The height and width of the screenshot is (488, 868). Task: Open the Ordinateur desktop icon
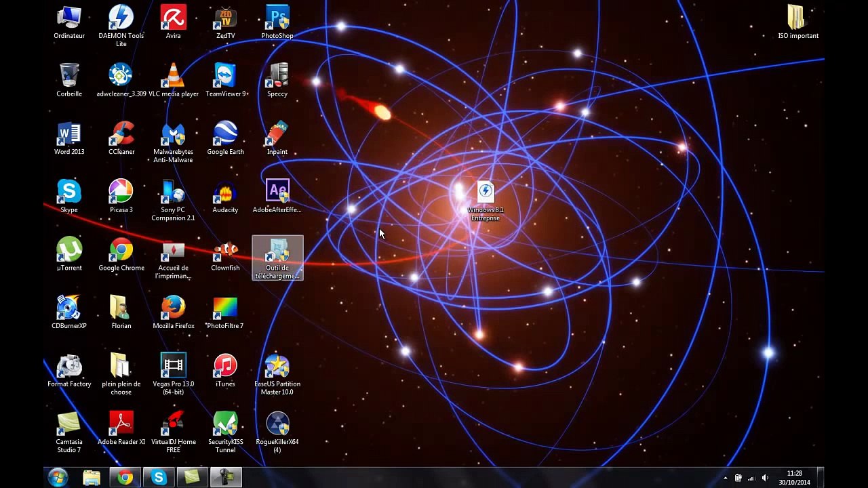click(69, 22)
